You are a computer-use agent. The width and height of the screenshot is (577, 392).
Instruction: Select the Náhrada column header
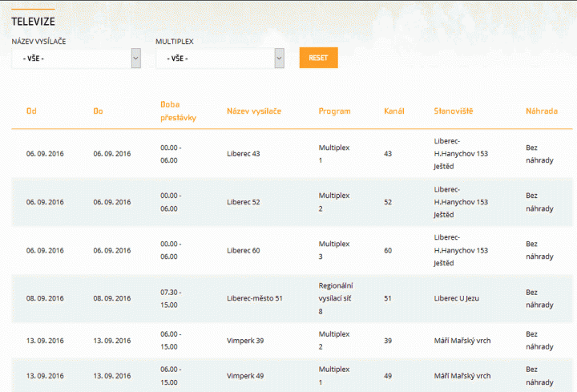(x=541, y=111)
